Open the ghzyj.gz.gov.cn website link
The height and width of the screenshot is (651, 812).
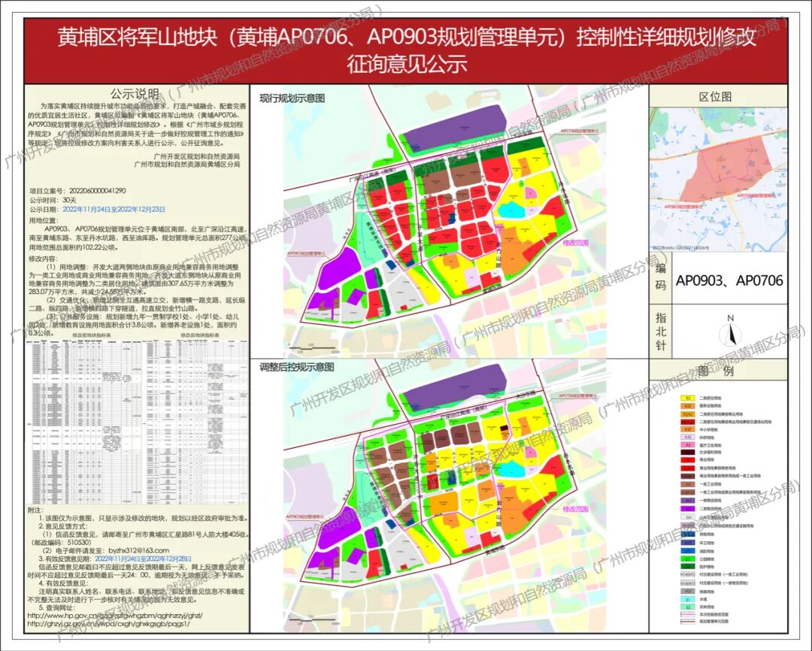(x=108, y=623)
